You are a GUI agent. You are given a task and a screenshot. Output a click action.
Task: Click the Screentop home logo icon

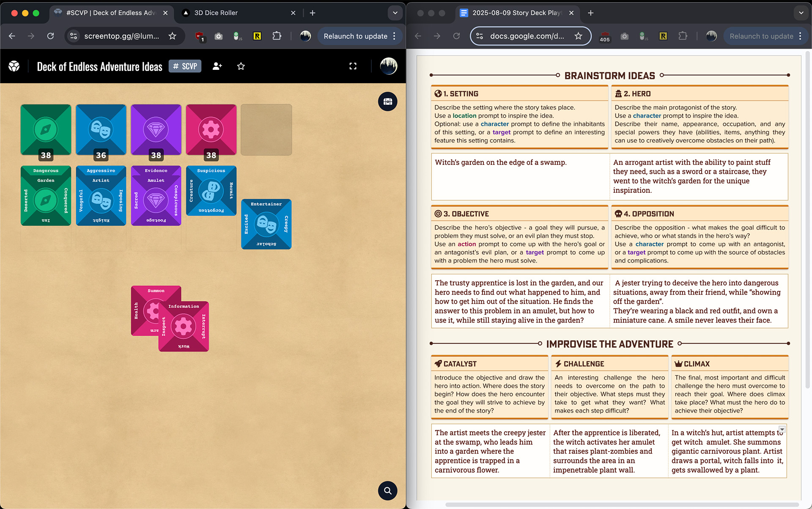pos(14,66)
